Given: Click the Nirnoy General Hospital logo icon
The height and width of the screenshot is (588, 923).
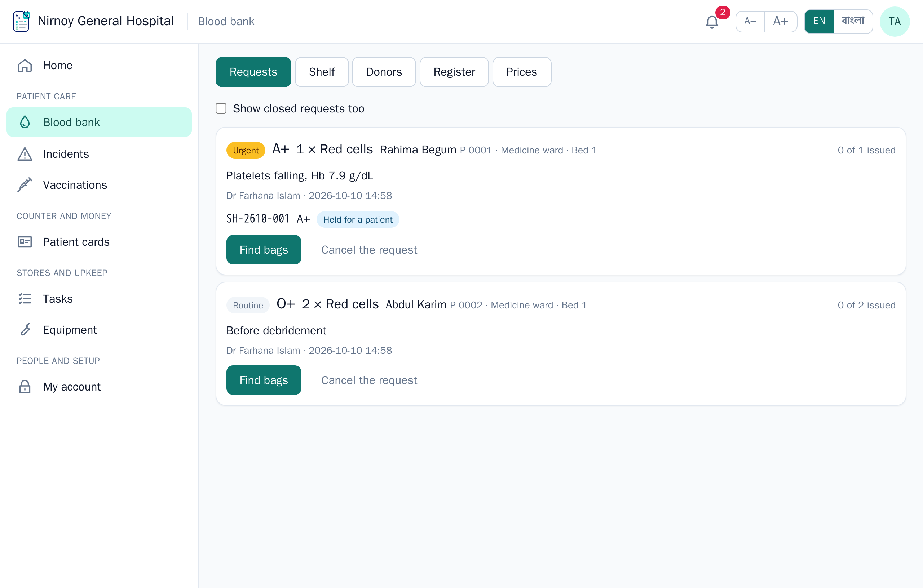Looking at the screenshot, I should (21, 21).
